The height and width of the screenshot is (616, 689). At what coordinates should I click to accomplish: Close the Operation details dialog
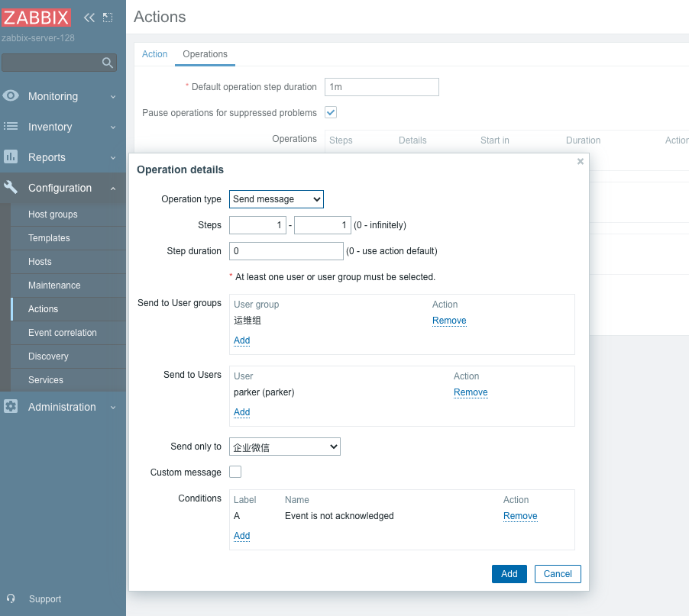580,162
